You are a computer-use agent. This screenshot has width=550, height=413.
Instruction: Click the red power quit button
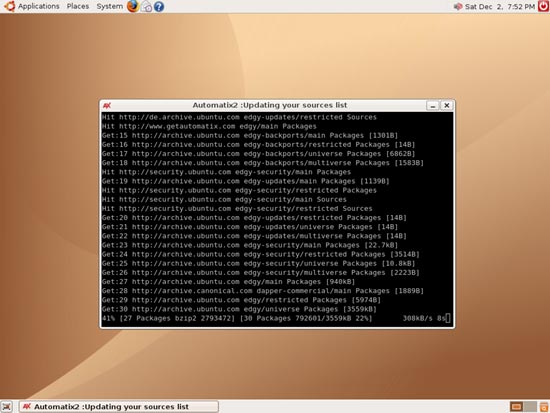pos(543,6)
